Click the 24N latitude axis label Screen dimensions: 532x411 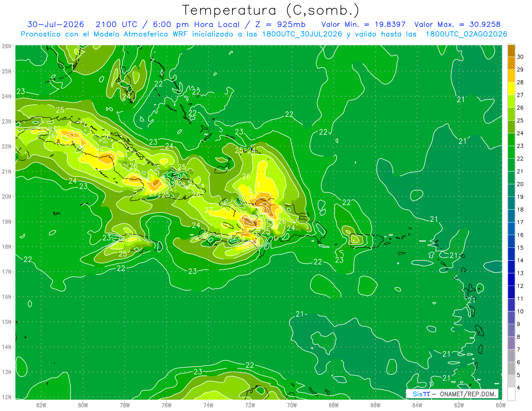7,96
